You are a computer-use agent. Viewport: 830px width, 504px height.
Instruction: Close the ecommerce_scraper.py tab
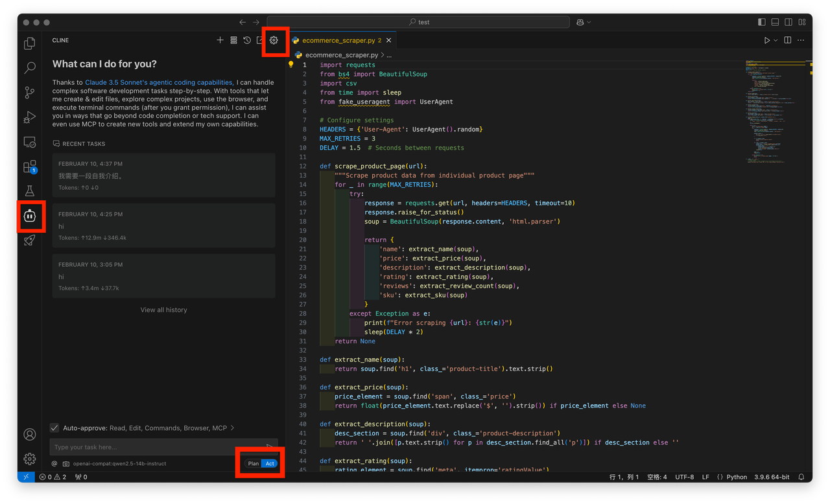388,40
